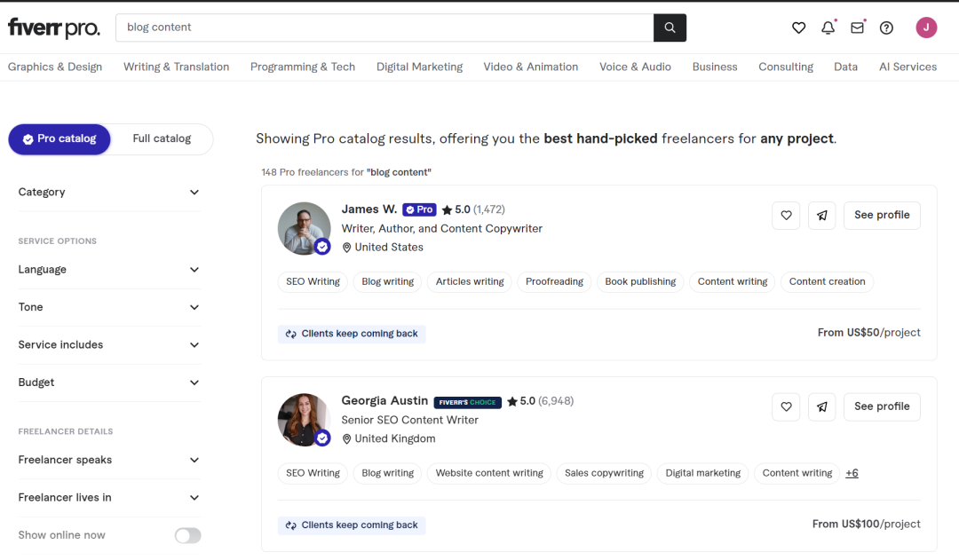
Task: Expand the Language filter
Action: tap(109, 270)
